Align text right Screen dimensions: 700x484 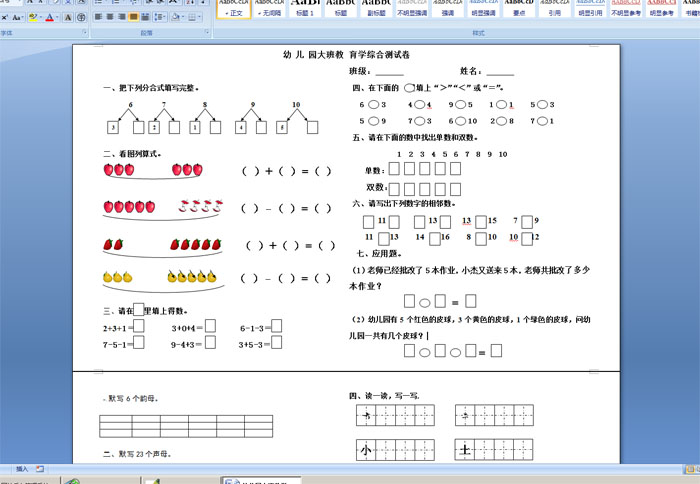122,17
